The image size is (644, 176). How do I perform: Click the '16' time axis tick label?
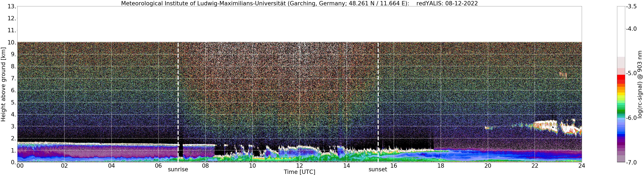pos(394,166)
